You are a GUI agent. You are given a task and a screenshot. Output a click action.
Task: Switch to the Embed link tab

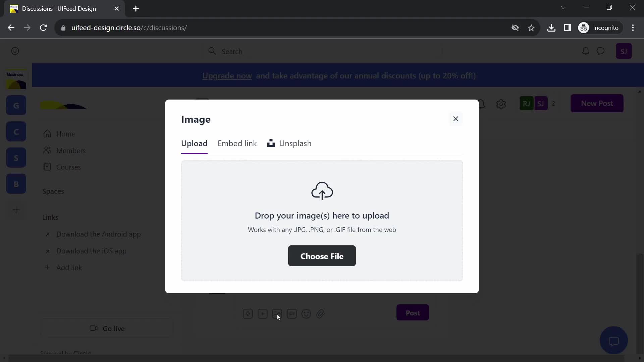coord(238,143)
